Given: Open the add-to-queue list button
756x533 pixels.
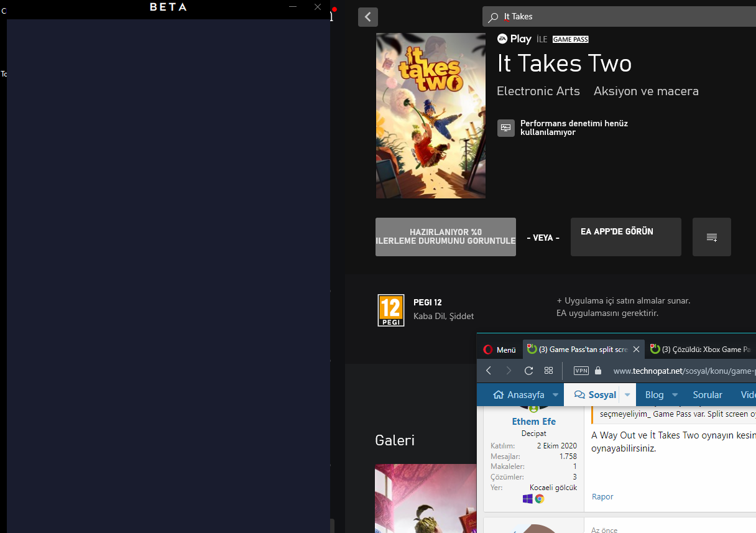Looking at the screenshot, I should [x=712, y=237].
